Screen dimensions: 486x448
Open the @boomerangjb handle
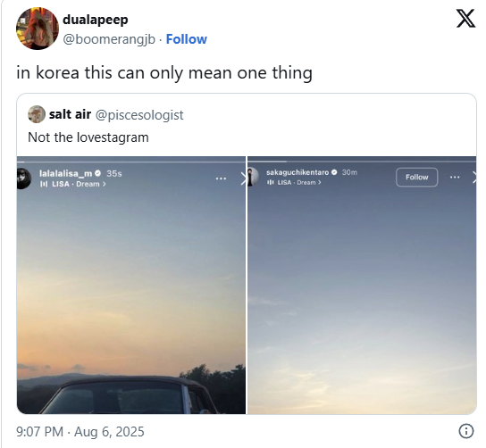click(x=109, y=39)
